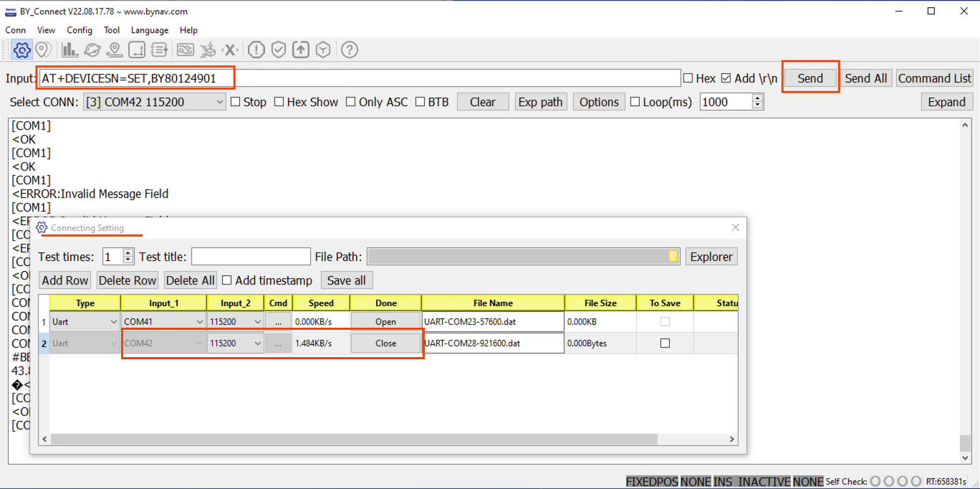Click the Add Row button
Viewport: 980px width, 489px height.
[x=65, y=280]
